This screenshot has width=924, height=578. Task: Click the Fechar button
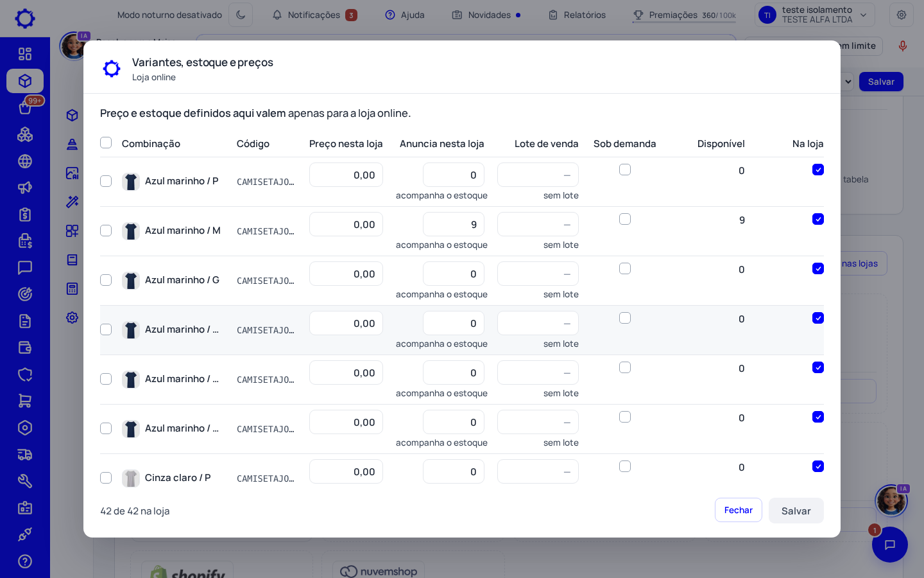coord(739,510)
